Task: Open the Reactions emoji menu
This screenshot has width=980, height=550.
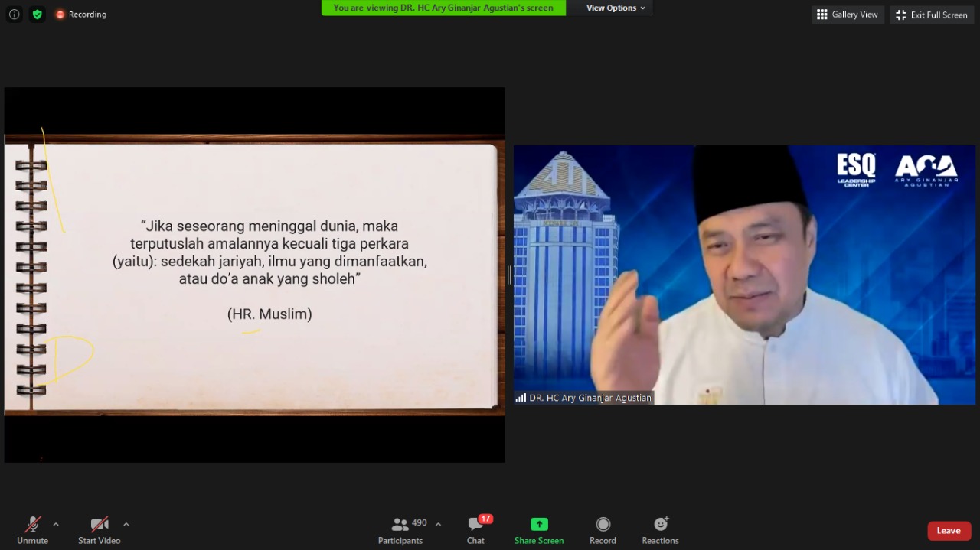Action: click(x=660, y=530)
